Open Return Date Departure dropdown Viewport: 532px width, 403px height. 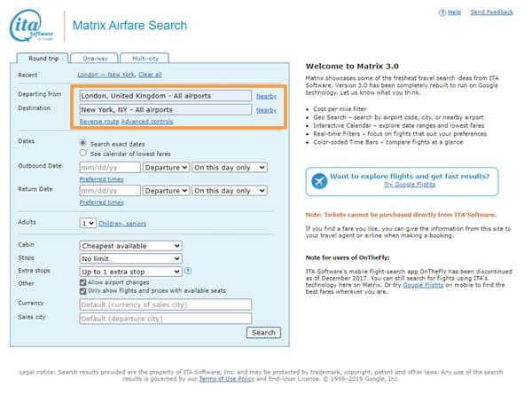[166, 191]
